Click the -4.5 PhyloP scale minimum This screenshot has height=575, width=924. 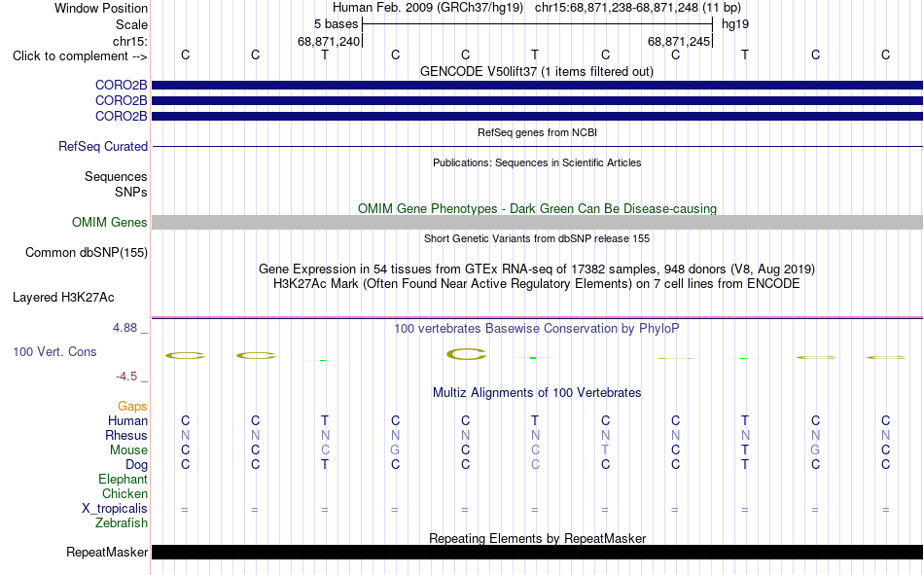point(126,377)
